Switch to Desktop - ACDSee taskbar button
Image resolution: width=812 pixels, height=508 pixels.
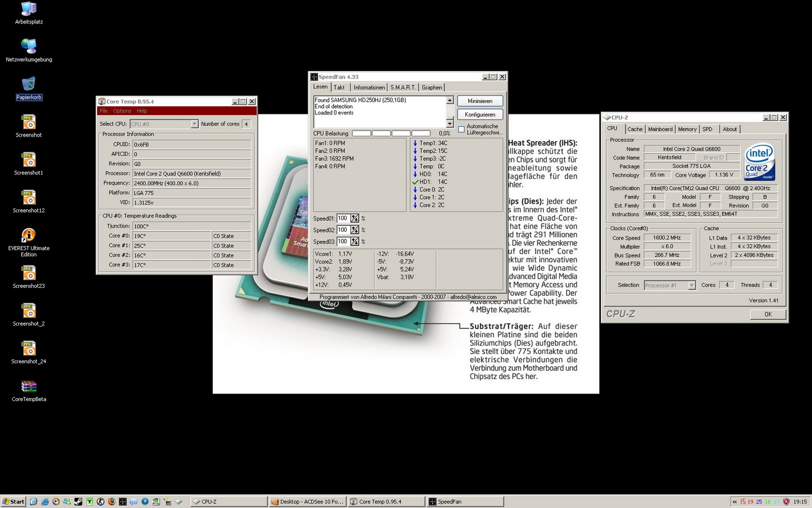pyautogui.click(x=308, y=502)
